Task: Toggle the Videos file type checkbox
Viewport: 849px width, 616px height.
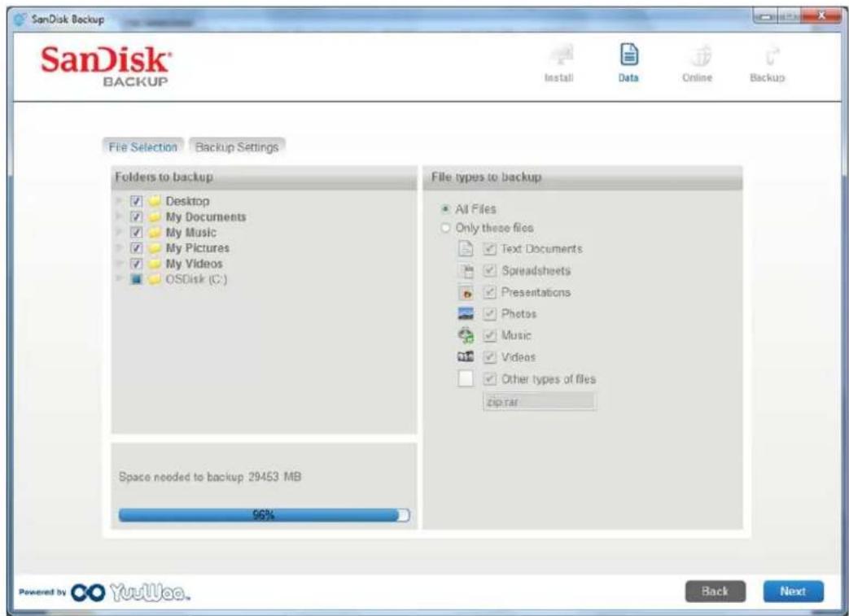Action: [x=489, y=357]
